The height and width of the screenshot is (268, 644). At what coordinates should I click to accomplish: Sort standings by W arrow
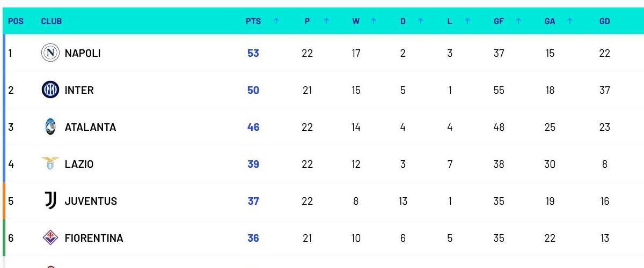coord(373,21)
